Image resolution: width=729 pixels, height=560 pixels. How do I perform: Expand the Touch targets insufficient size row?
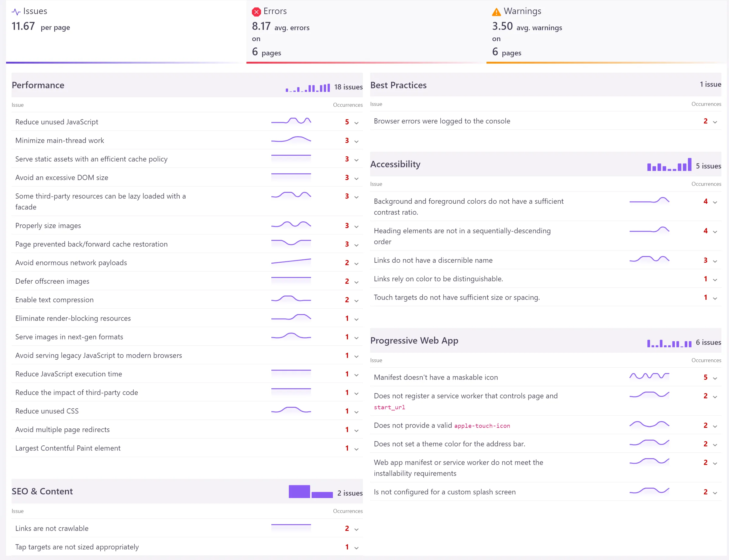coord(715,298)
